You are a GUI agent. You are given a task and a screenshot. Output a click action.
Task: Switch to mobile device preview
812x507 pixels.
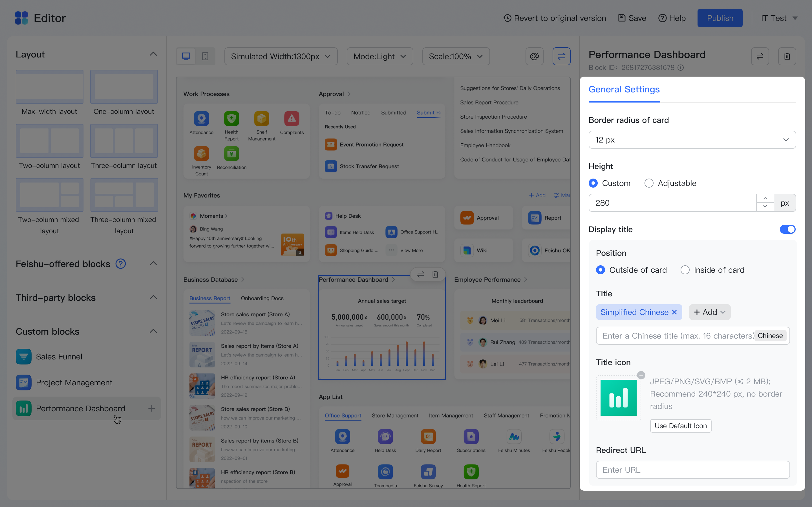205,56
